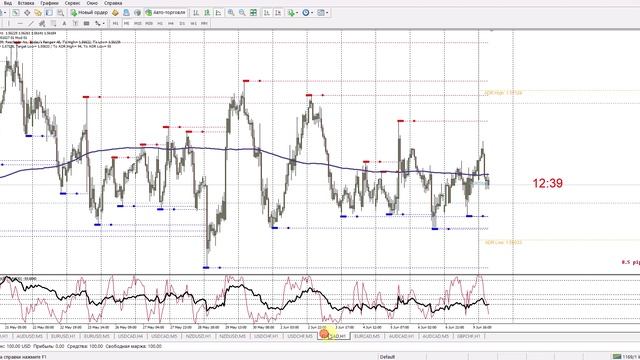Expand the arrows objects dropdown
The image size is (640, 360).
[x=104, y=24]
